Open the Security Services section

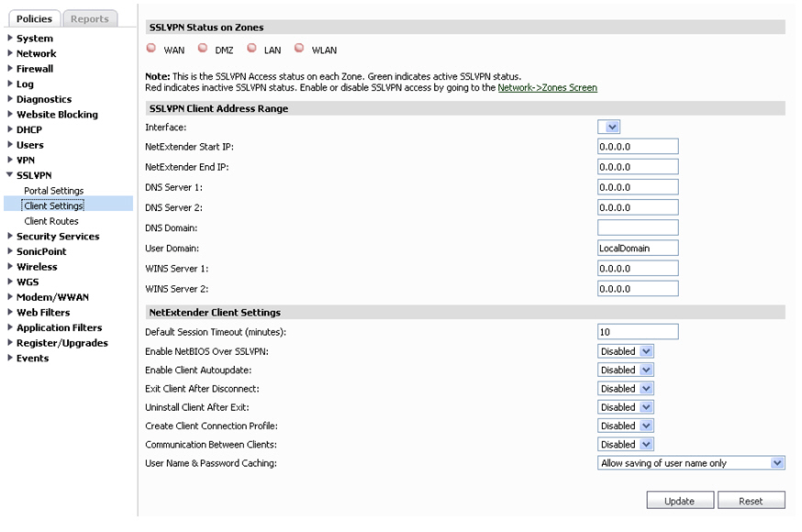pos(58,236)
